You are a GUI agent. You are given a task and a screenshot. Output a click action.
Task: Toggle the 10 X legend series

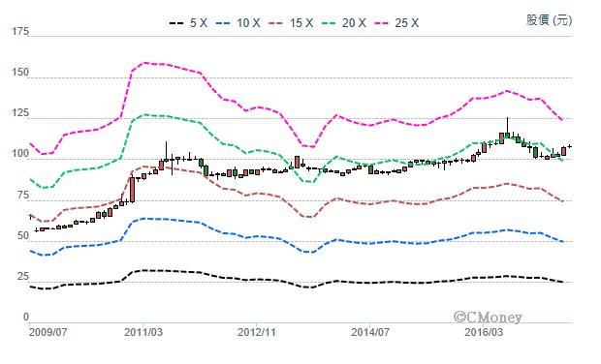point(238,23)
